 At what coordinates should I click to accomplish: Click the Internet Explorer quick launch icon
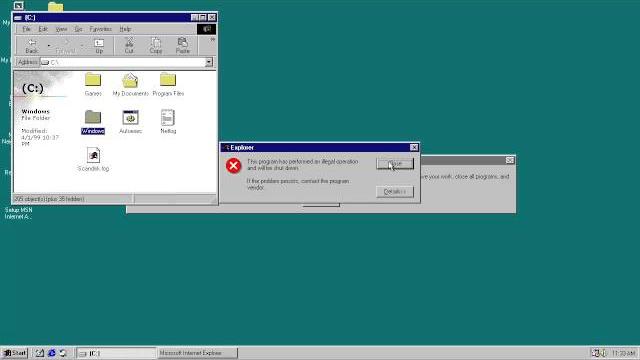[x=51, y=353]
